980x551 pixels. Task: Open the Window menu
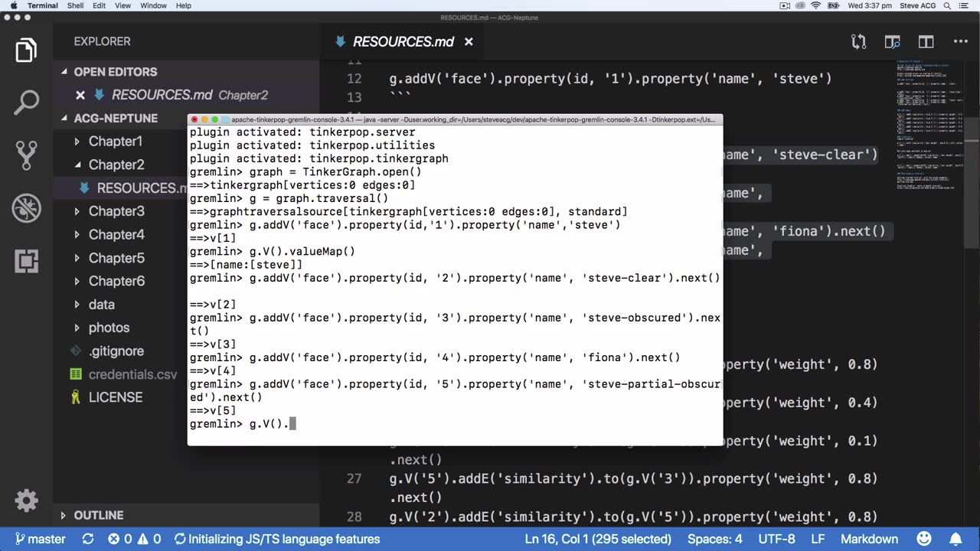coord(153,5)
